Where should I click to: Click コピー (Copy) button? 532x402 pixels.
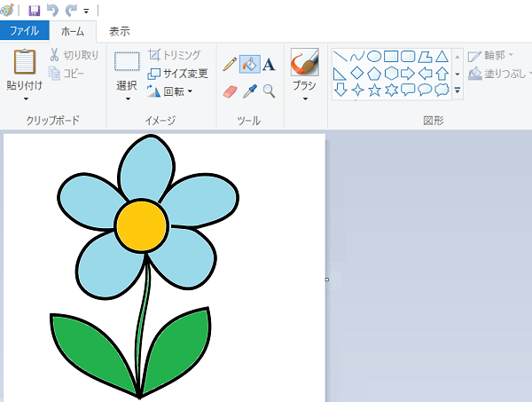pos(66,73)
